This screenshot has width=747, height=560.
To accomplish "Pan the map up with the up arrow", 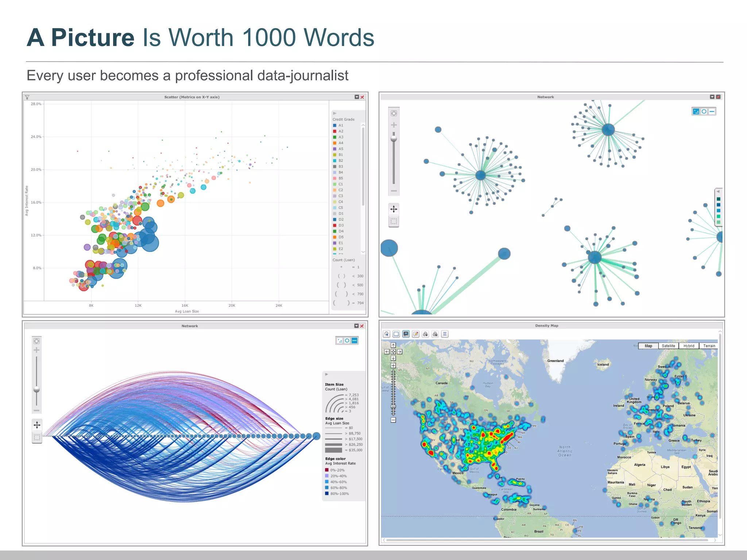I will click(393, 345).
